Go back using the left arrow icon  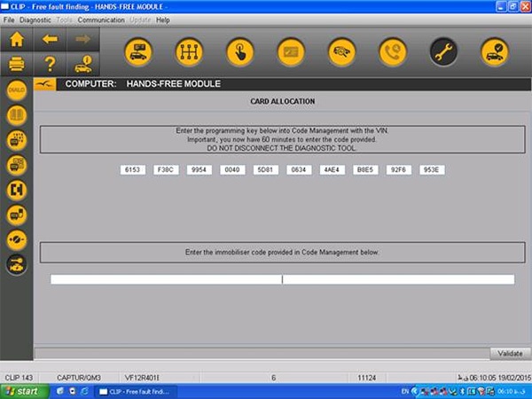(x=50, y=40)
